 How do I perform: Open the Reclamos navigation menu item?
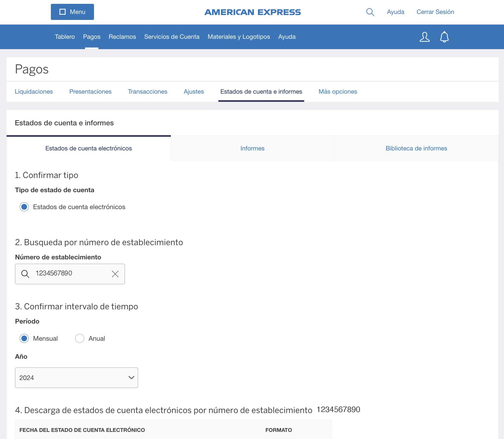[x=122, y=37]
